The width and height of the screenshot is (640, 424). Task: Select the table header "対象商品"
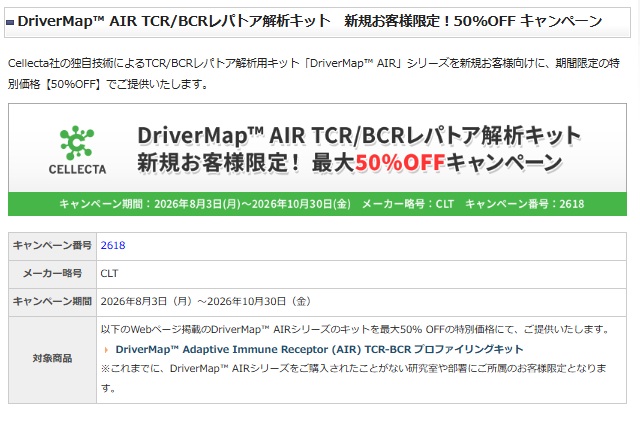coord(52,359)
